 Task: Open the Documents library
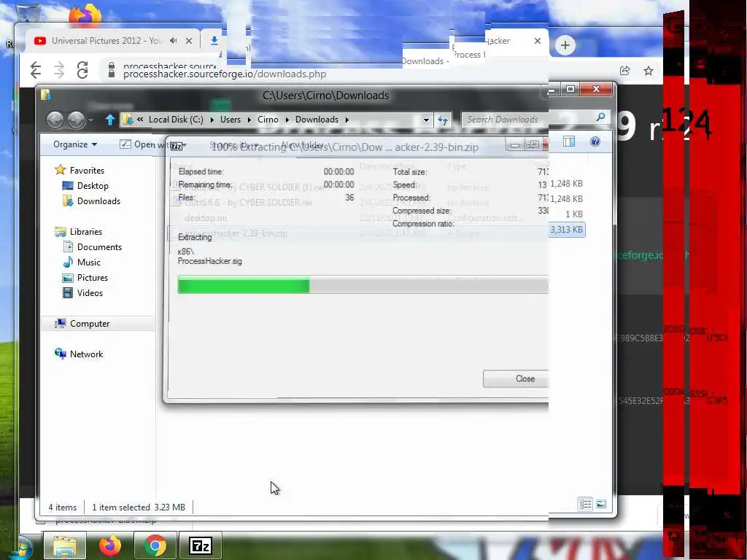tap(99, 246)
